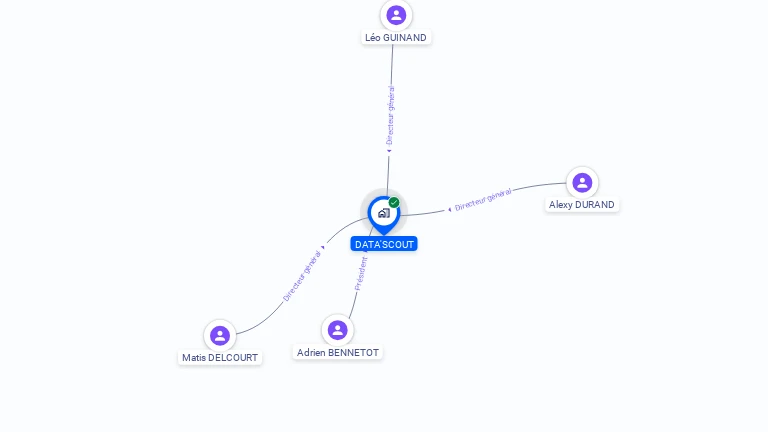768x432 pixels.
Task: Click the DATA'SCOUT company pin icon
Action: click(384, 215)
